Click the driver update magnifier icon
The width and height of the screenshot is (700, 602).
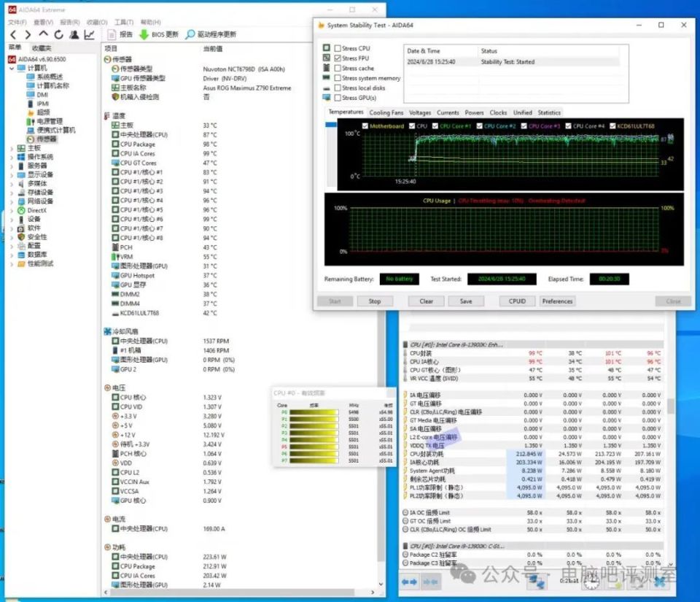[x=190, y=34]
